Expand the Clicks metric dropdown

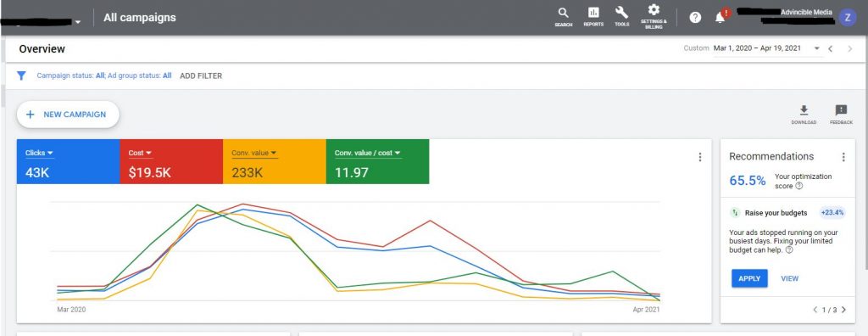click(39, 153)
